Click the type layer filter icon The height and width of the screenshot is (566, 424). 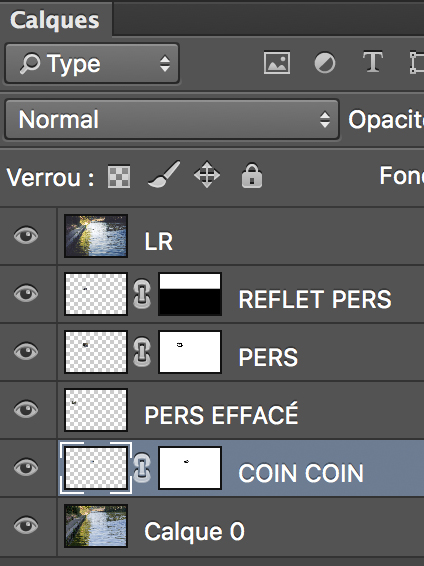coord(373,62)
